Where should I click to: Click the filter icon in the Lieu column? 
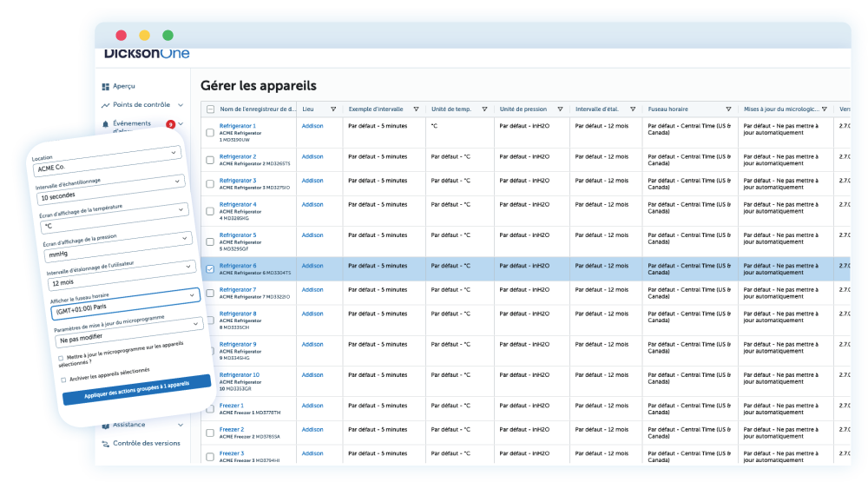pos(333,109)
